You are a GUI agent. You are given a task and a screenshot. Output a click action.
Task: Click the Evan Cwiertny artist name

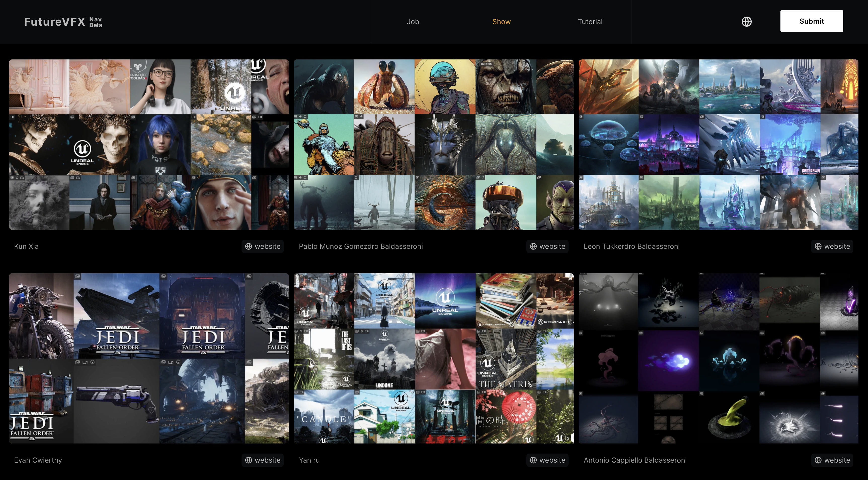tap(38, 460)
